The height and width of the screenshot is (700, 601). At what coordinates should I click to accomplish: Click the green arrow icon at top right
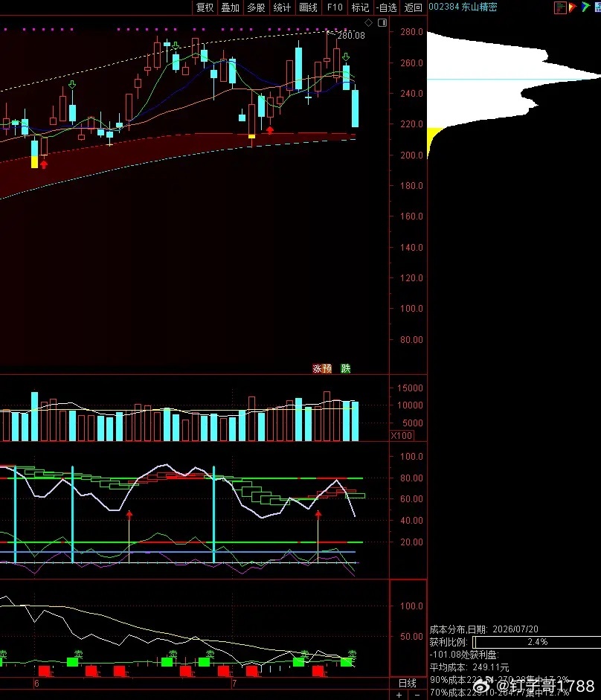click(x=585, y=7)
